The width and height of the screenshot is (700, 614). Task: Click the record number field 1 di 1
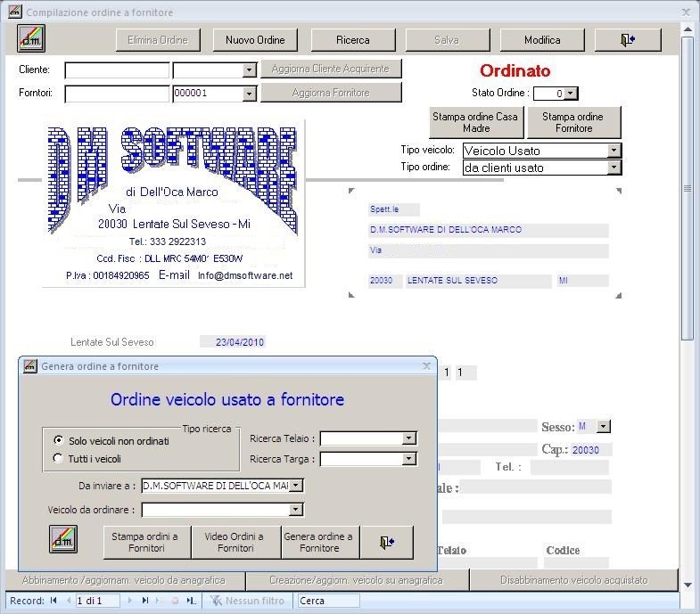click(x=97, y=601)
